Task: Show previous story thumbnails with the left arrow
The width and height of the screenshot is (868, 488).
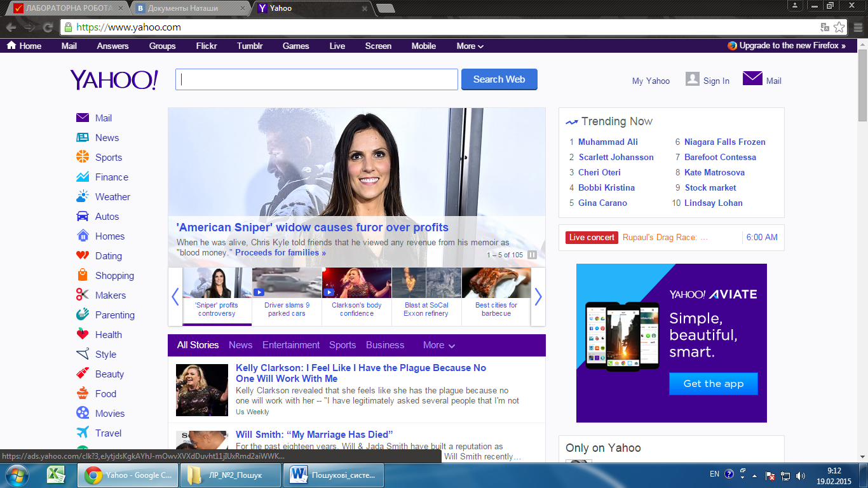Action: (x=175, y=297)
